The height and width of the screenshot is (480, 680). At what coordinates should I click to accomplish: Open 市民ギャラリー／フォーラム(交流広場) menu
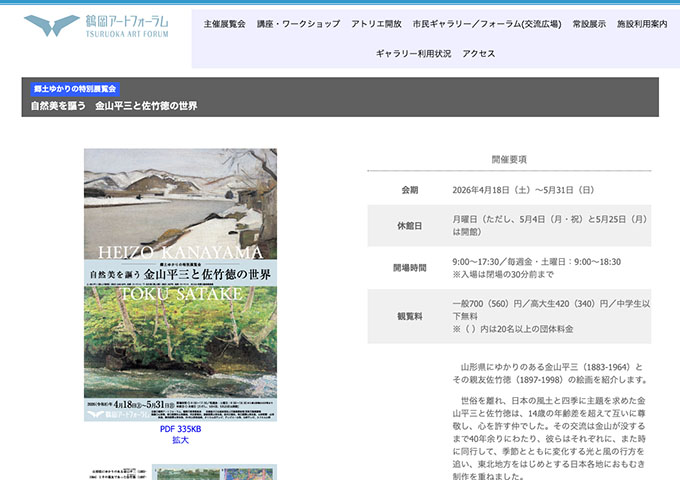[x=487, y=24]
